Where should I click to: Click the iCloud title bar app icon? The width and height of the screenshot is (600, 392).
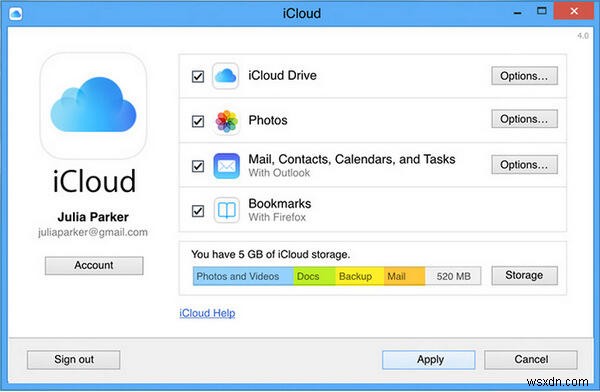15,13
